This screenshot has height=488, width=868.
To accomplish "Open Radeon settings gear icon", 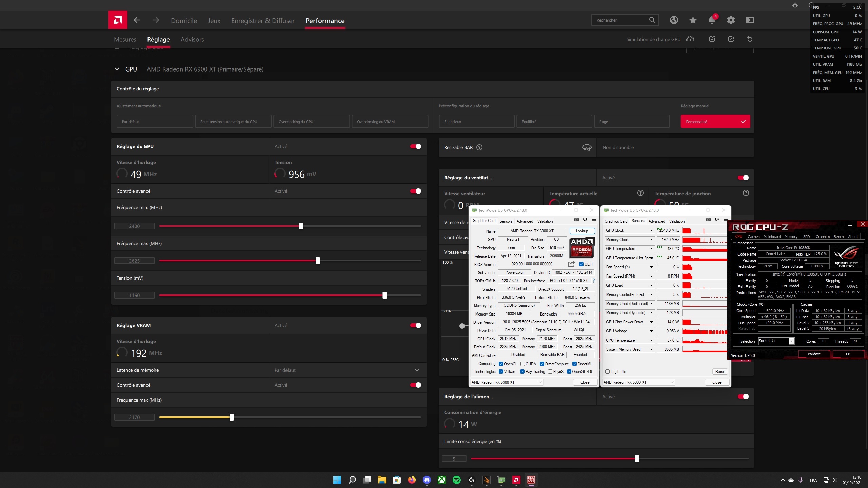I will click(x=731, y=20).
